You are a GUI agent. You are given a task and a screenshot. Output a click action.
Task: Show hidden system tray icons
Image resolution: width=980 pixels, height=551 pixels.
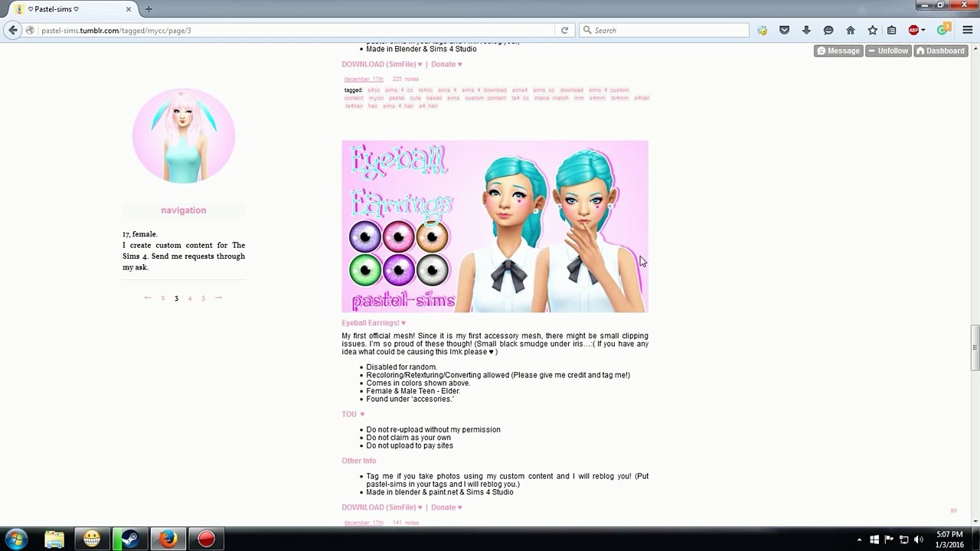(x=859, y=540)
